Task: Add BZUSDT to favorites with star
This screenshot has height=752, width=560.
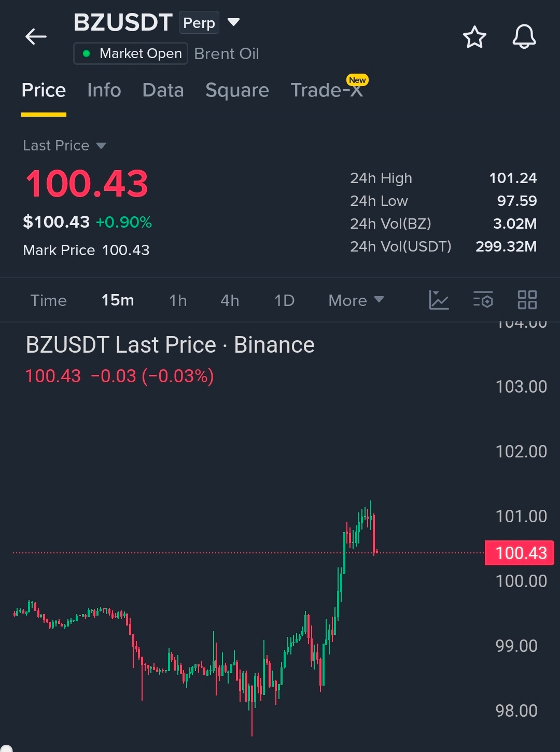Action: click(474, 37)
